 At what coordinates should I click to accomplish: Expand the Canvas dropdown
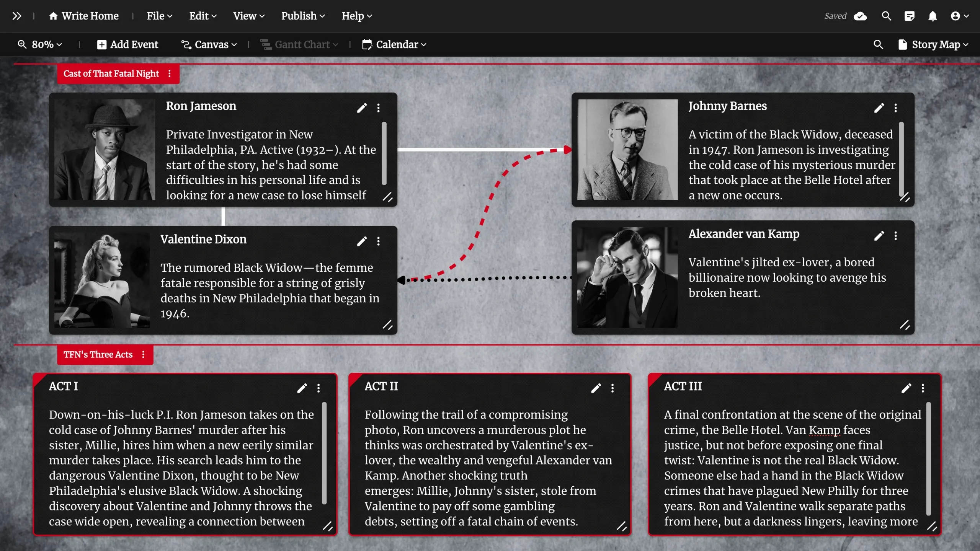[209, 45]
